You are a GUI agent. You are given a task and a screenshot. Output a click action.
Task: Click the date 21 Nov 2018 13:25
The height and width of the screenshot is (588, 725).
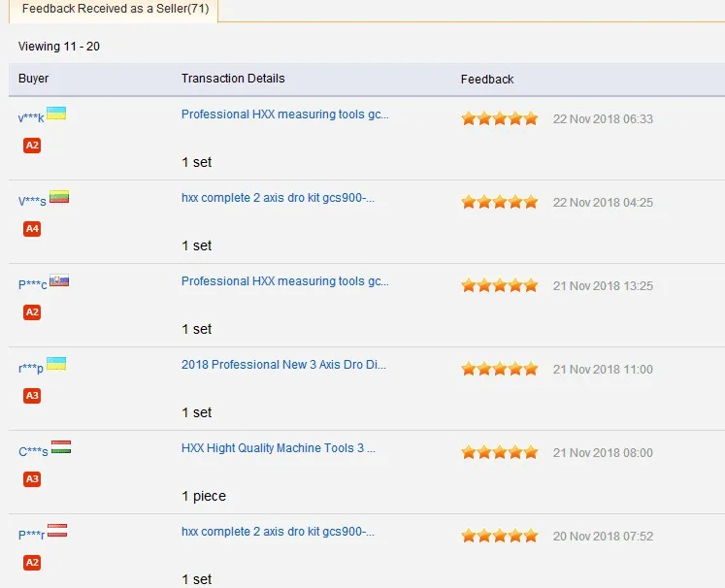coord(603,286)
